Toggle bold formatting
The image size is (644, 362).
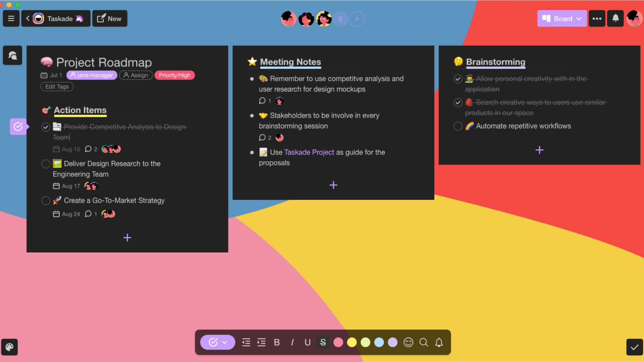tap(277, 342)
